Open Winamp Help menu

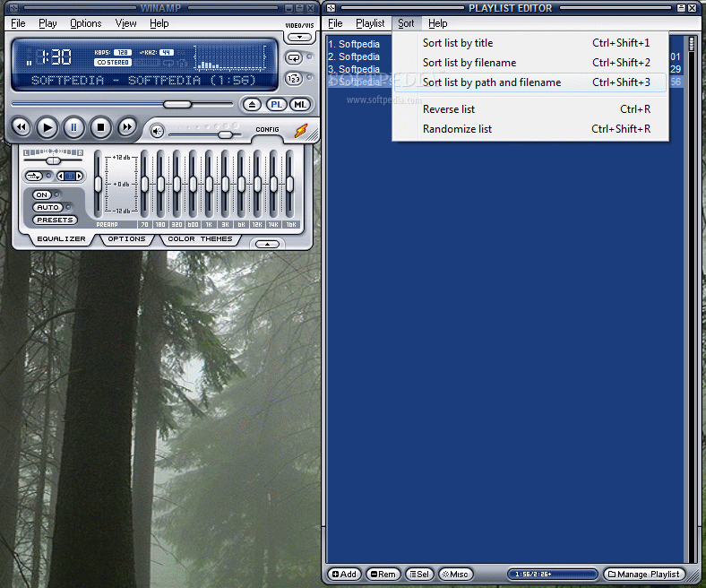(159, 23)
